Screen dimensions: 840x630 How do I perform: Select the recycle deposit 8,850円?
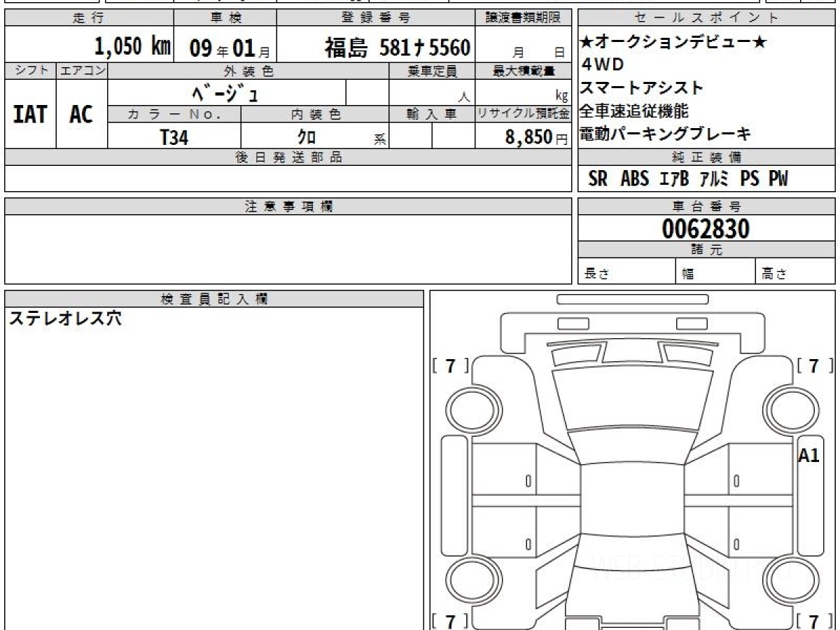[x=536, y=137]
